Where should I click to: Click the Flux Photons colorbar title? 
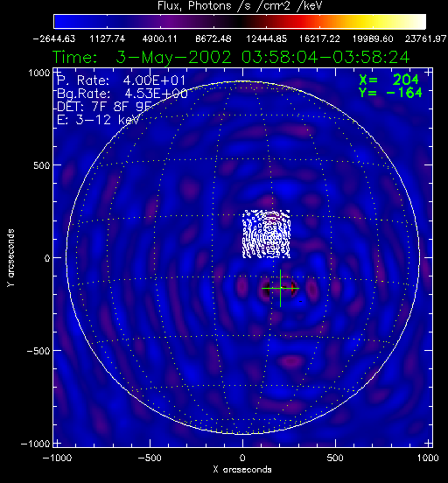pyautogui.click(x=240, y=6)
